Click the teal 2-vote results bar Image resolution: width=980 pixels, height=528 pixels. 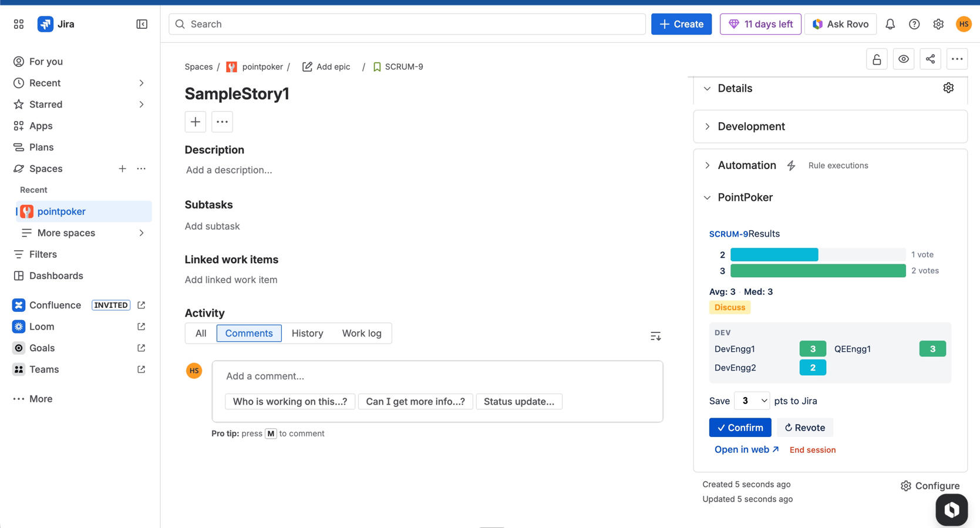(774, 254)
